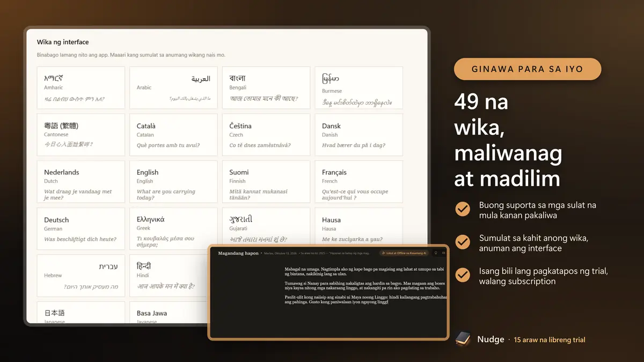Viewport: 644px width, 362px height.
Task: Click checkmark icon beside "Isang bili lang"
Action: pos(463,275)
